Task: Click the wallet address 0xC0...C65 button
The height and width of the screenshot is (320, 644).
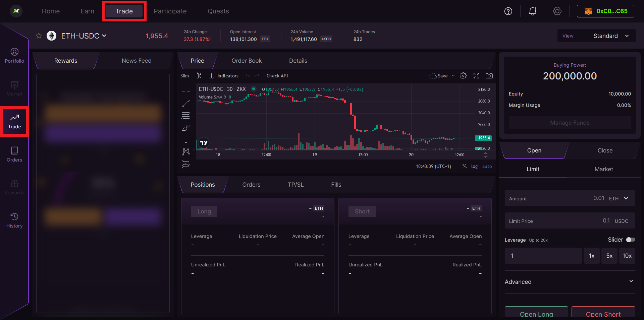Action: click(605, 11)
